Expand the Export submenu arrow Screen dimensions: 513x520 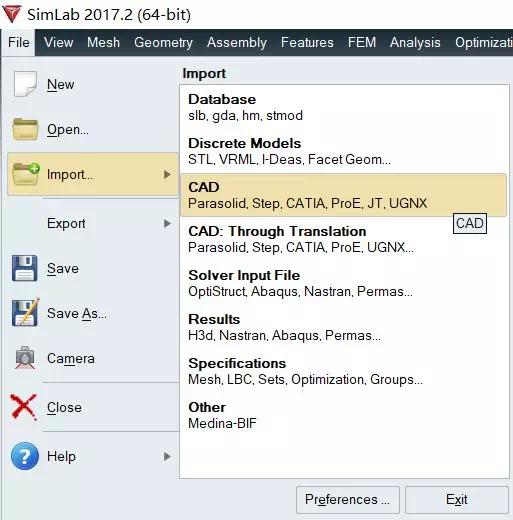click(x=167, y=223)
